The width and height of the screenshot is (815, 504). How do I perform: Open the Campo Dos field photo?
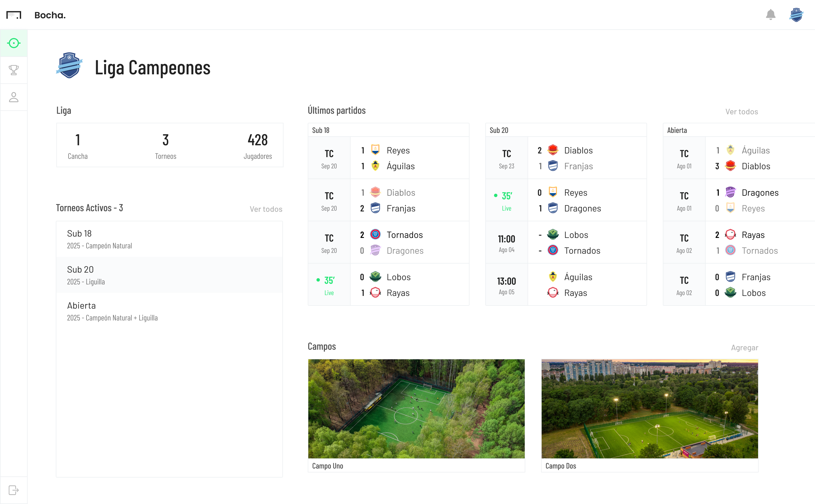click(x=650, y=409)
